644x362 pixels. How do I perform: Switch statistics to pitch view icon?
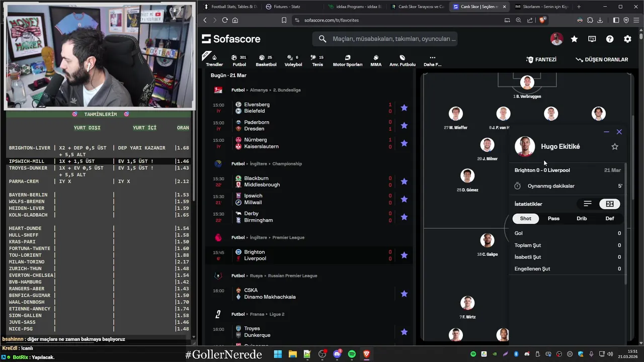pyautogui.click(x=610, y=204)
